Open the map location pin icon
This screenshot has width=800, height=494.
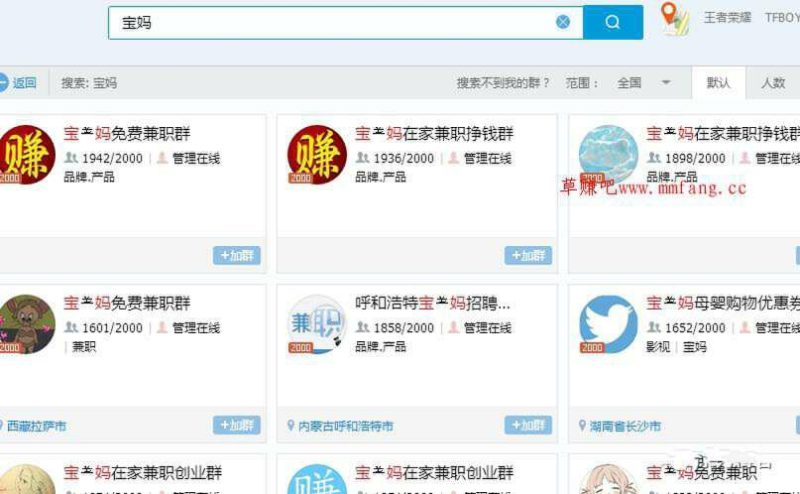tap(673, 18)
